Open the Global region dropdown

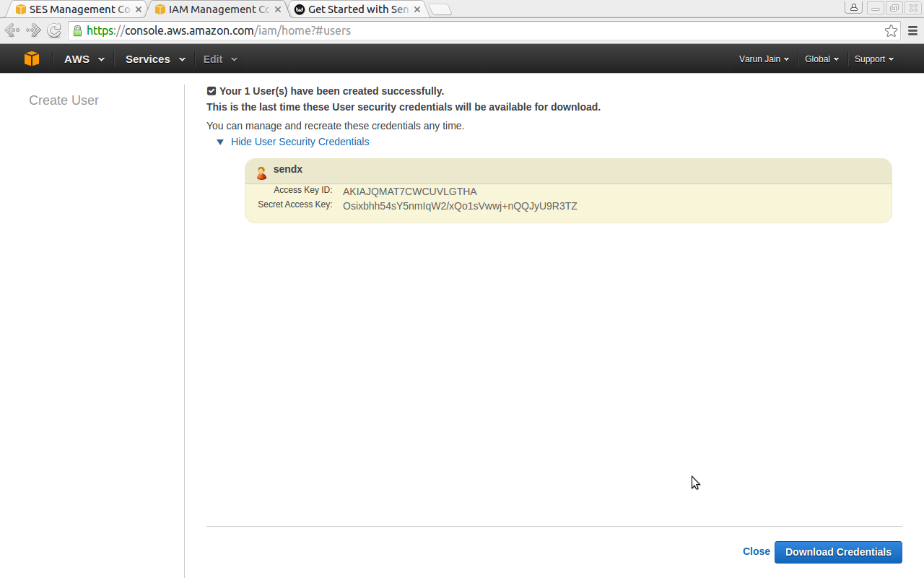coord(821,59)
